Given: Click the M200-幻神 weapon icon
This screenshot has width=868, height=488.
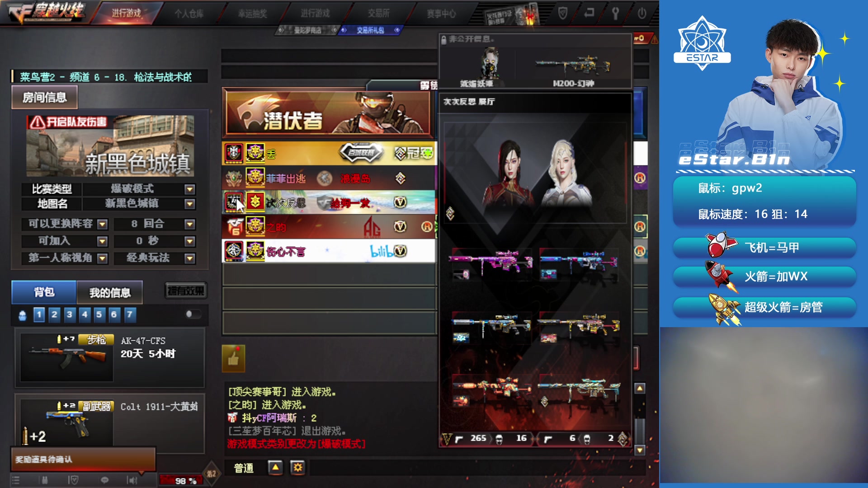Looking at the screenshot, I should [x=573, y=66].
